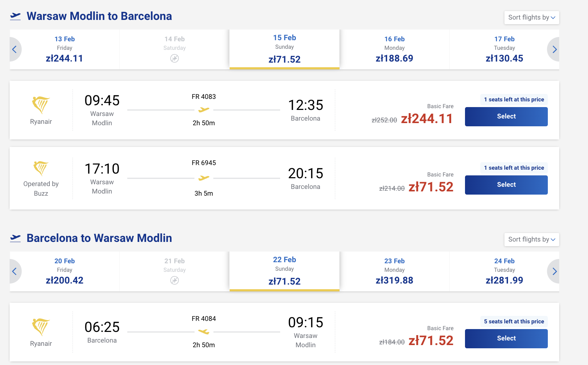Choose the 16 Feb Monday outbound date tab

394,49
